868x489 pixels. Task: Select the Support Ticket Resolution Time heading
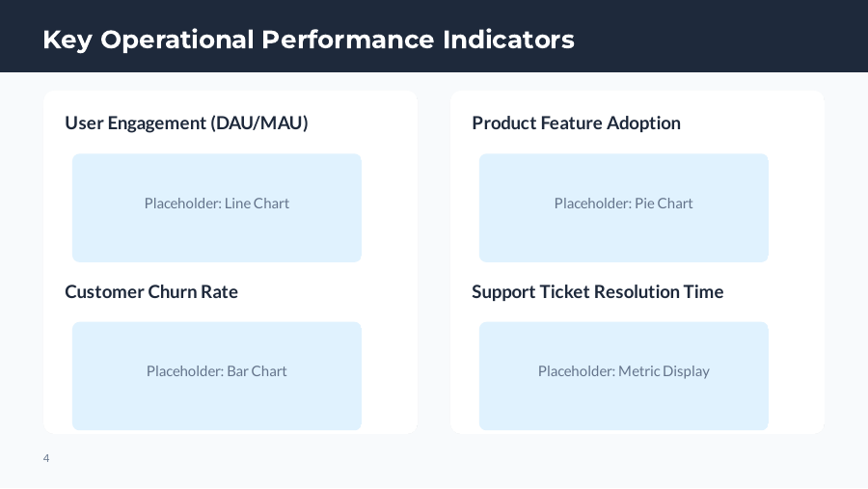click(x=597, y=292)
